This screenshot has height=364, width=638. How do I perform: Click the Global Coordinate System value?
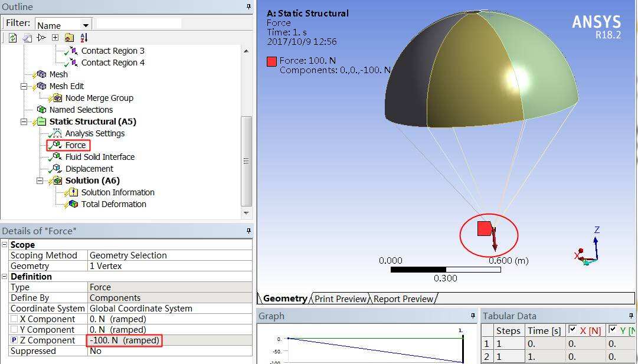click(x=170, y=309)
